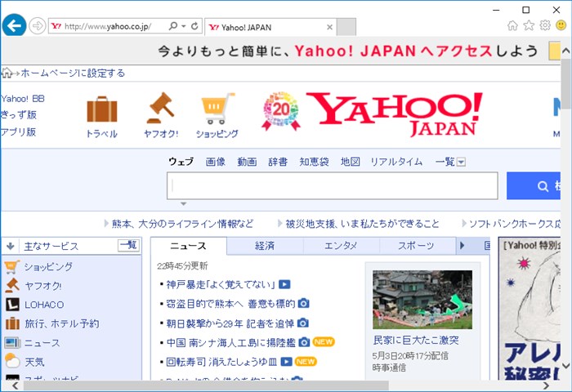Screen dimensions: 572x392
Task: Open Favorites with the star icon
Action: 529,25
